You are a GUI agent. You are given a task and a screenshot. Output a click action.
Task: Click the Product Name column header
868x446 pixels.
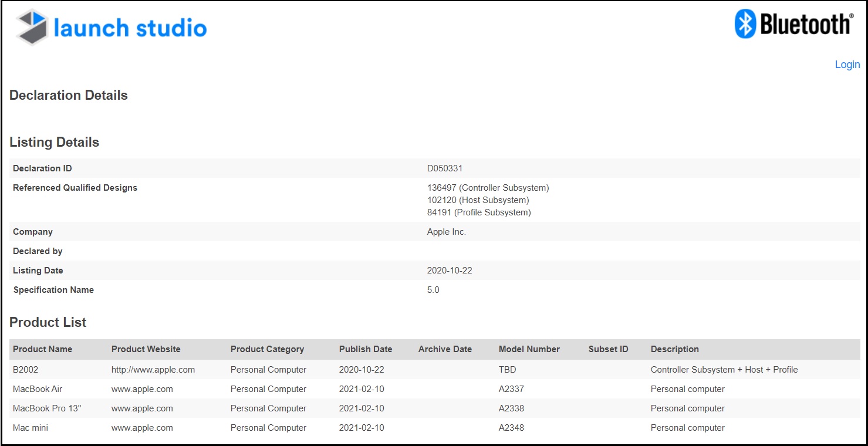(x=43, y=349)
